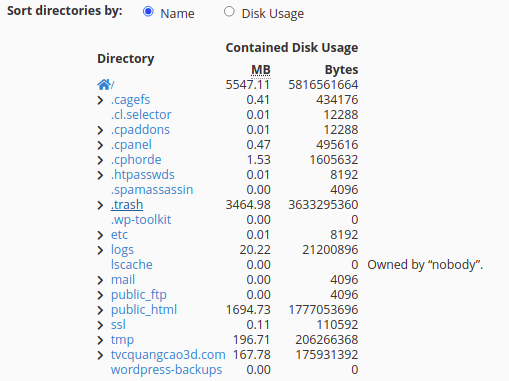Expand the .cagefs directory chevron
The width and height of the screenshot is (509, 381).
100,100
